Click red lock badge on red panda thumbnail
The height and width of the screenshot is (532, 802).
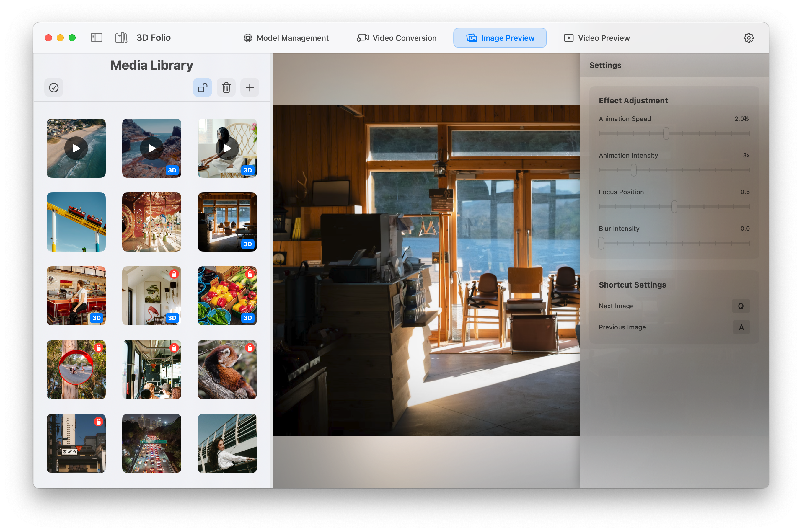pos(250,348)
